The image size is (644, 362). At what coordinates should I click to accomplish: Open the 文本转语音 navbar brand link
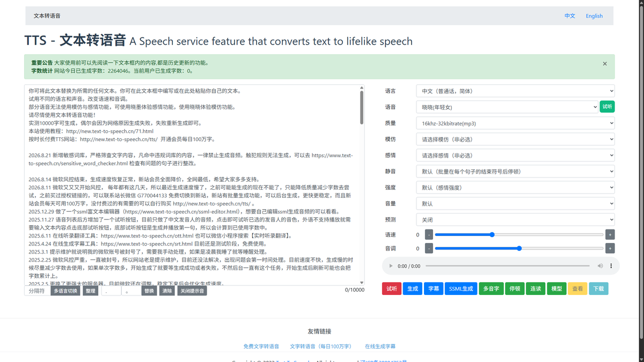(47, 16)
